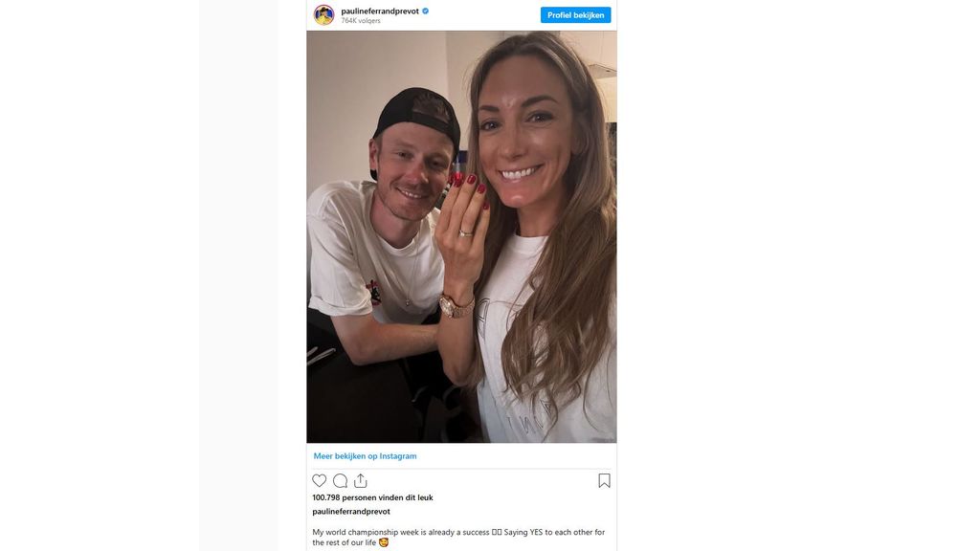Click the Profiel bekijken button
The image size is (980, 551).
click(x=575, y=15)
